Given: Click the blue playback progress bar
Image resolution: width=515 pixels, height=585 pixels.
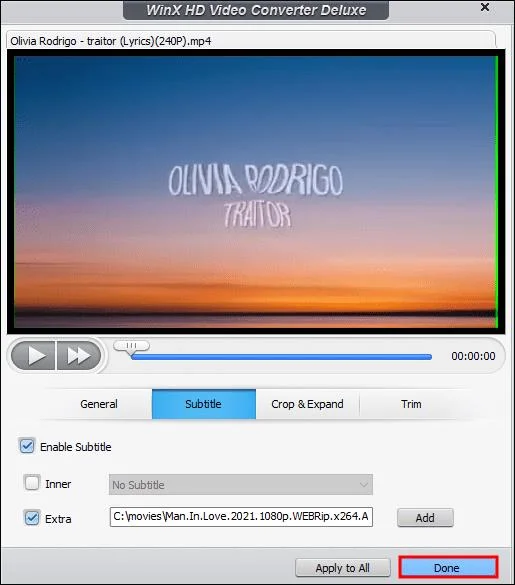Looking at the screenshot, I should point(281,357).
